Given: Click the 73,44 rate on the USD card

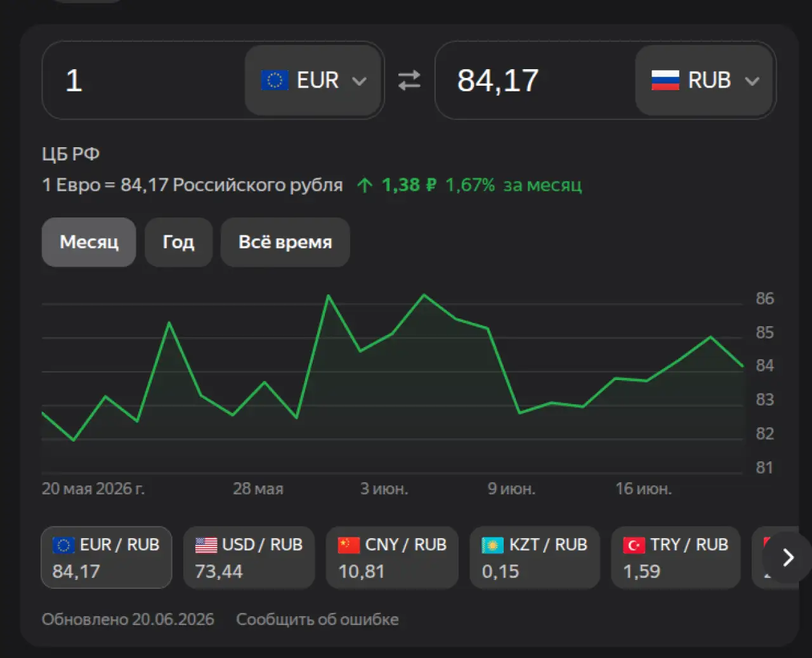Looking at the screenshot, I should (219, 572).
